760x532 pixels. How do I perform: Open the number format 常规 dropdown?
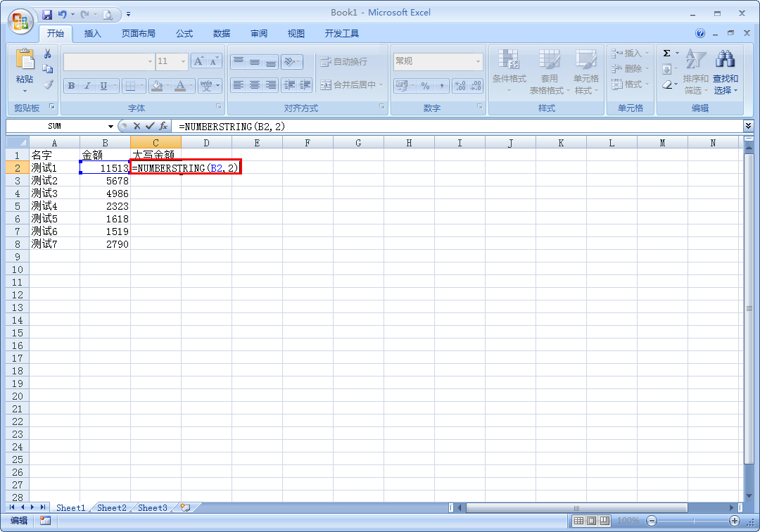click(479, 61)
